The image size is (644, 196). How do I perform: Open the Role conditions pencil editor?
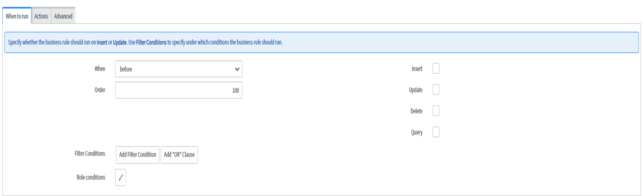point(120,178)
